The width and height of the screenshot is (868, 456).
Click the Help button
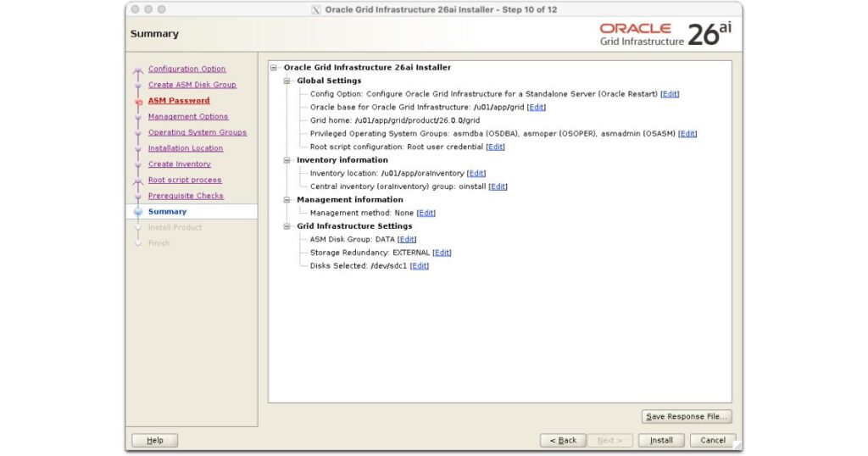[x=155, y=441]
